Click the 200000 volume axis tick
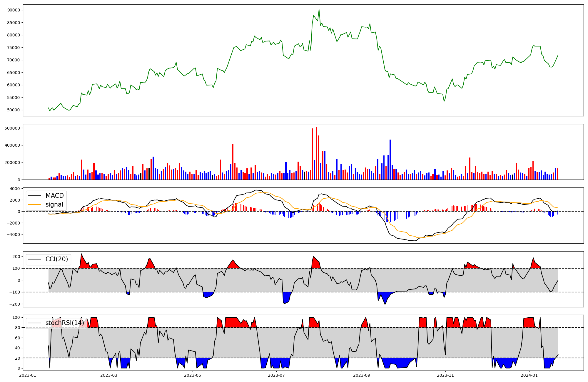 click(x=12, y=162)
